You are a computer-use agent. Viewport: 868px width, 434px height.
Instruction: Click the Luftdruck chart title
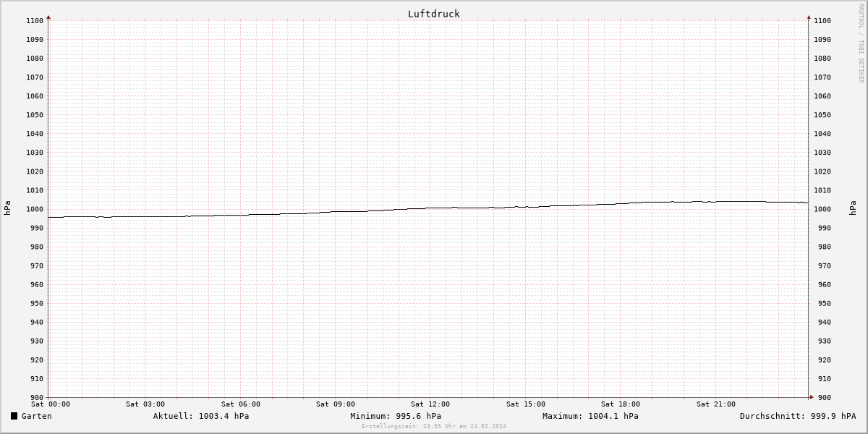433,14
